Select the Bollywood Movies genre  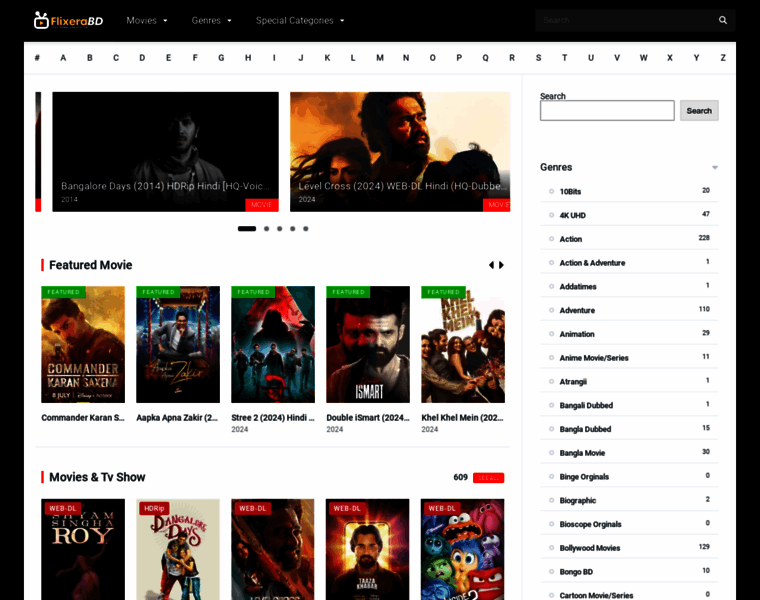590,548
